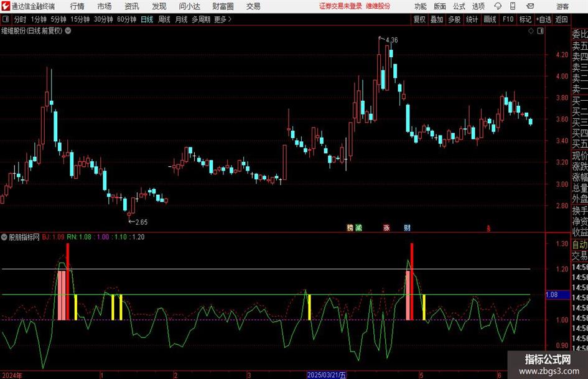The image size is (588, 379).
Task: Click the 财 marker icon on chart
Action: click(408, 227)
